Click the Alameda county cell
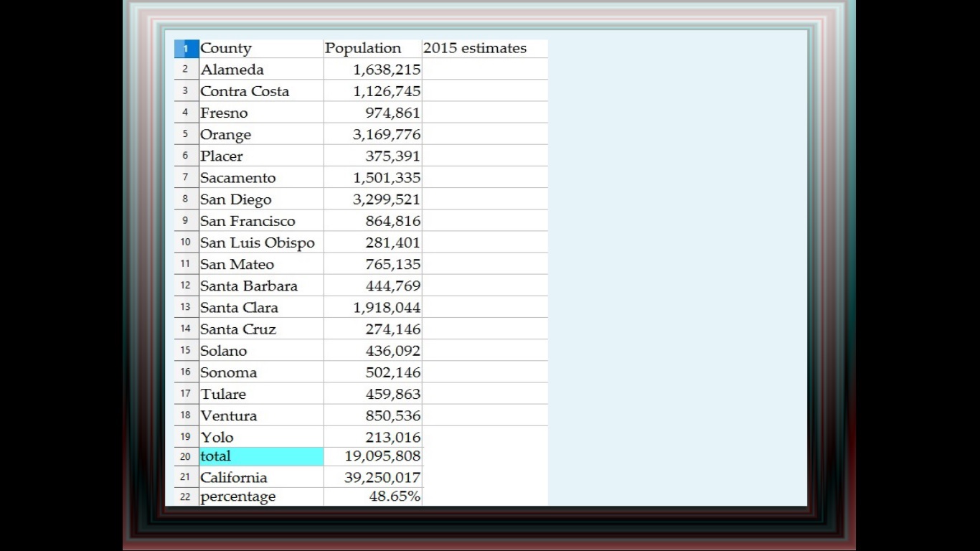980x551 pixels. point(232,70)
